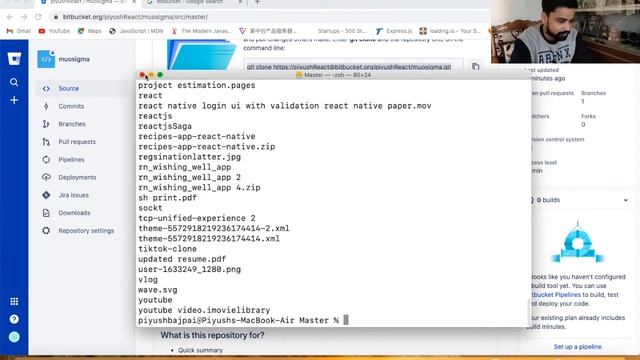Maximize the terminal with green button
The width and height of the screenshot is (640, 360).
pos(160,75)
